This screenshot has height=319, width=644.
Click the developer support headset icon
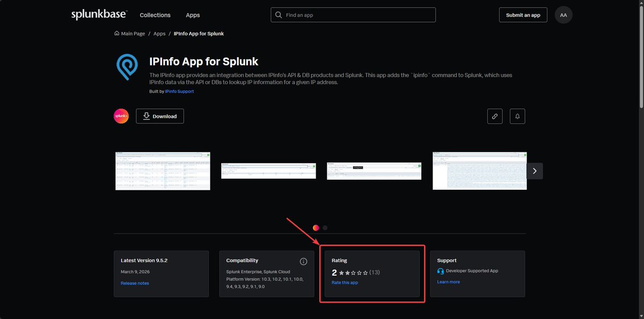pos(441,271)
